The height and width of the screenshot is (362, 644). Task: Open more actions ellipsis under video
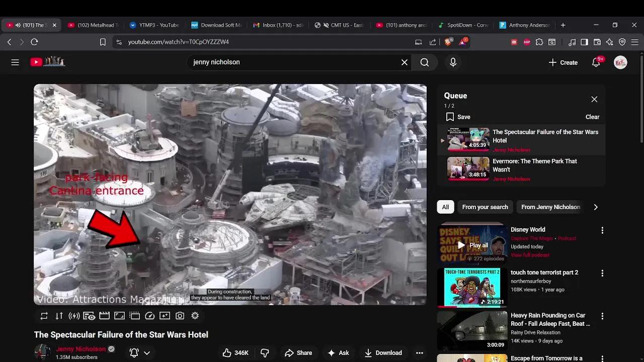[420, 353]
